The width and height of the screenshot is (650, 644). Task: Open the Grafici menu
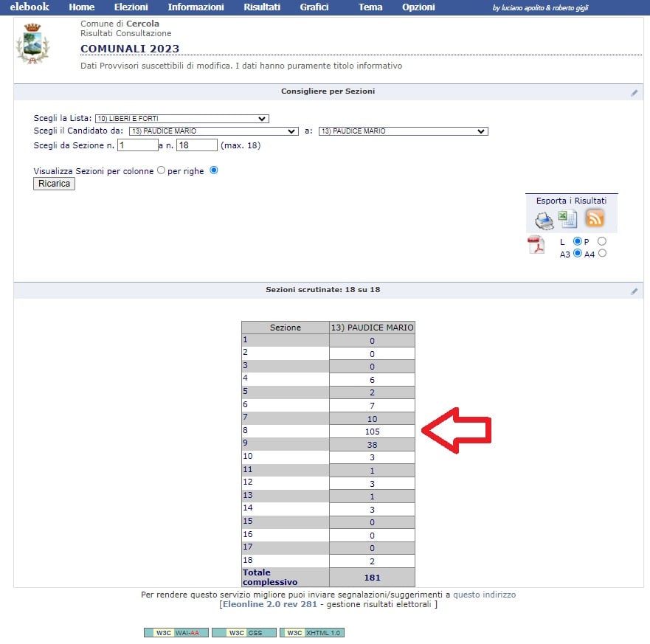314,7
